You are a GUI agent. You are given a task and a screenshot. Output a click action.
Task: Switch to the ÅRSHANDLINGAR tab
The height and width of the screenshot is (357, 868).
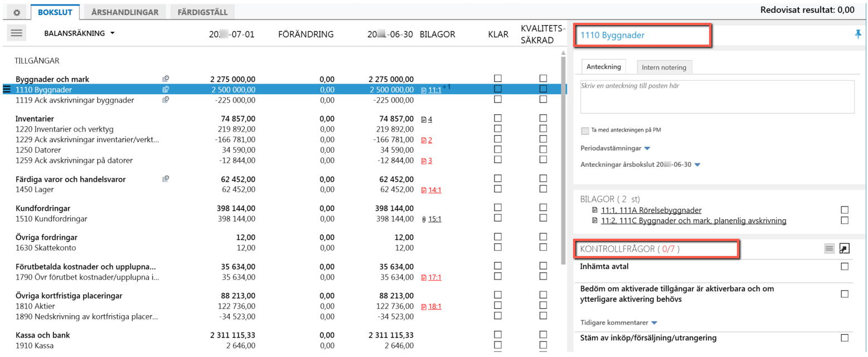pos(125,12)
